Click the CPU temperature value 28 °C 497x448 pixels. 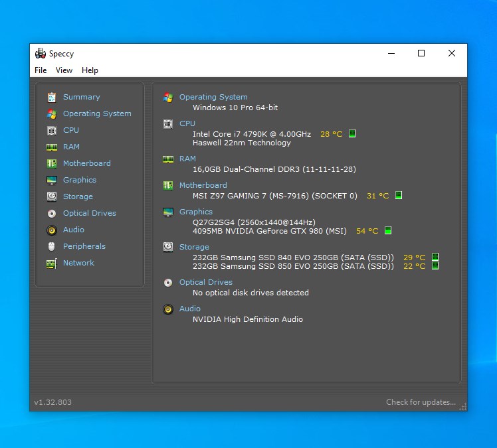click(x=332, y=134)
